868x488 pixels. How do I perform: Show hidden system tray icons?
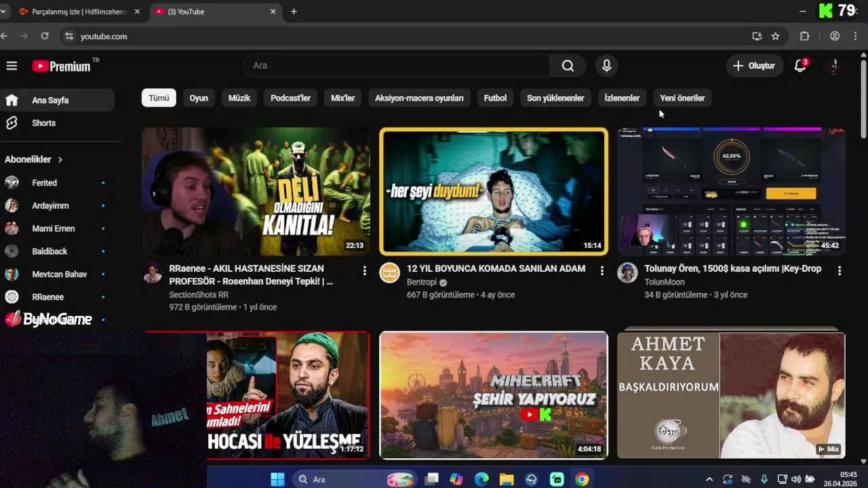[x=709, y=479]
